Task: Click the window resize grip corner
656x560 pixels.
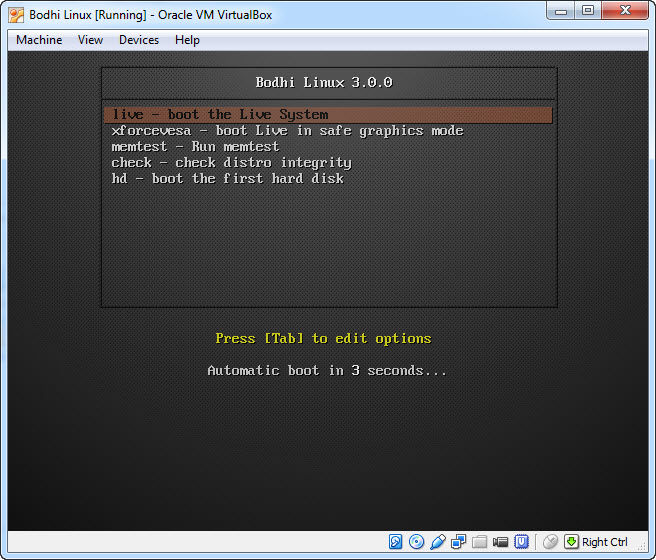Action: click(643, 548)
